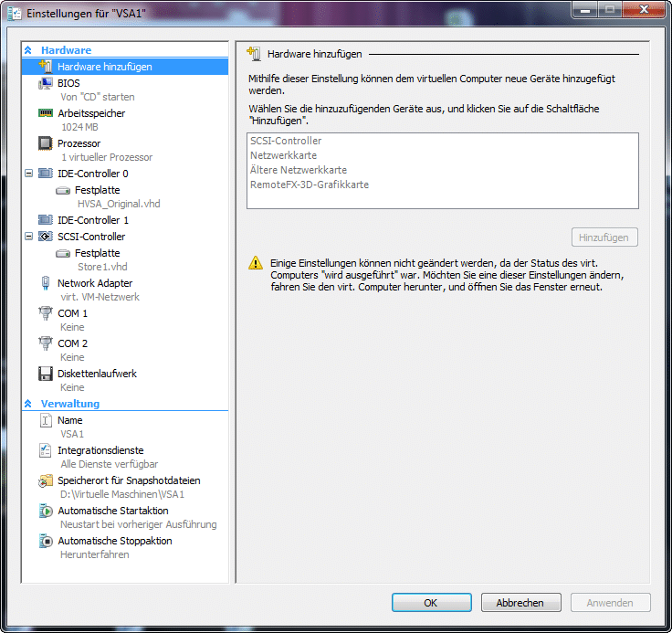Select the Network Adapter icon
Screen dimensions: 672x633
(46, 283)
